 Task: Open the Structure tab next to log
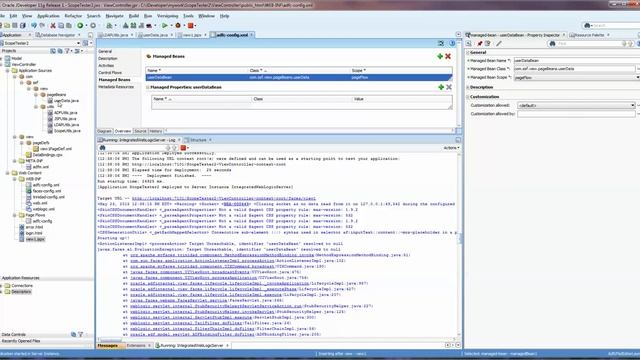(198, 140)
